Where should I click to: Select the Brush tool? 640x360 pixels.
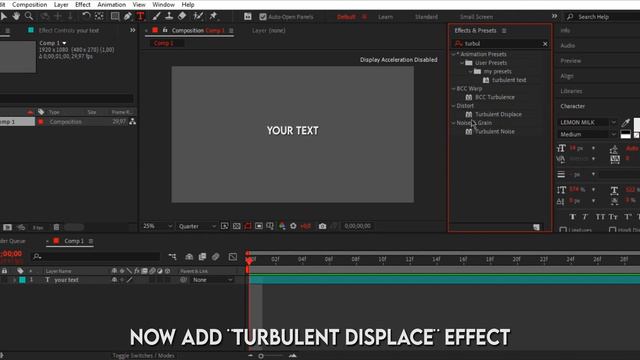156,16
